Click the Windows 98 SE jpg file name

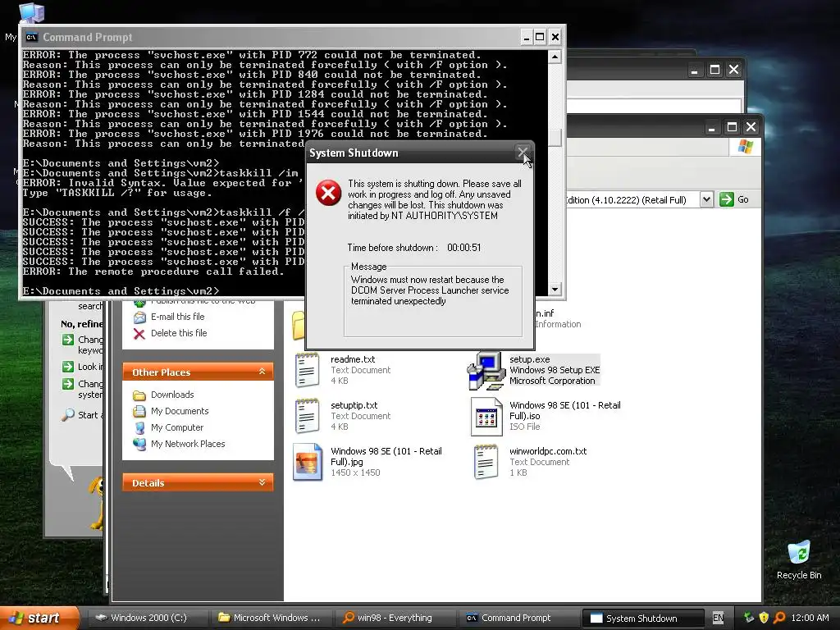click(x=386, y=456)
